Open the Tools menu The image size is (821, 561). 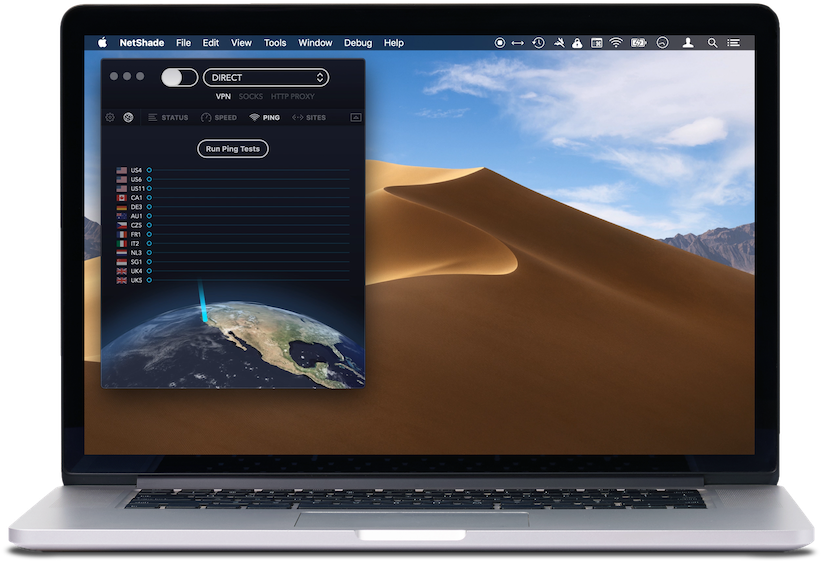click(x=275, y=43)
